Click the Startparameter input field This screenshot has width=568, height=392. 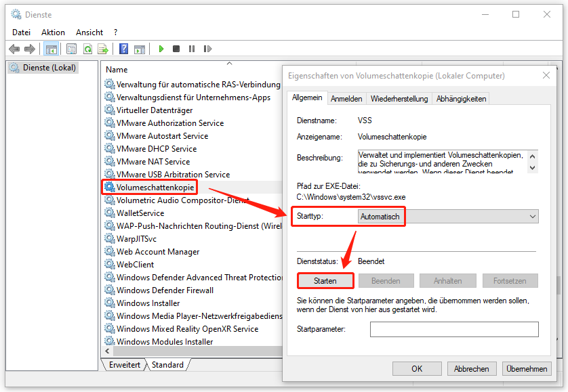coord(454,329)
